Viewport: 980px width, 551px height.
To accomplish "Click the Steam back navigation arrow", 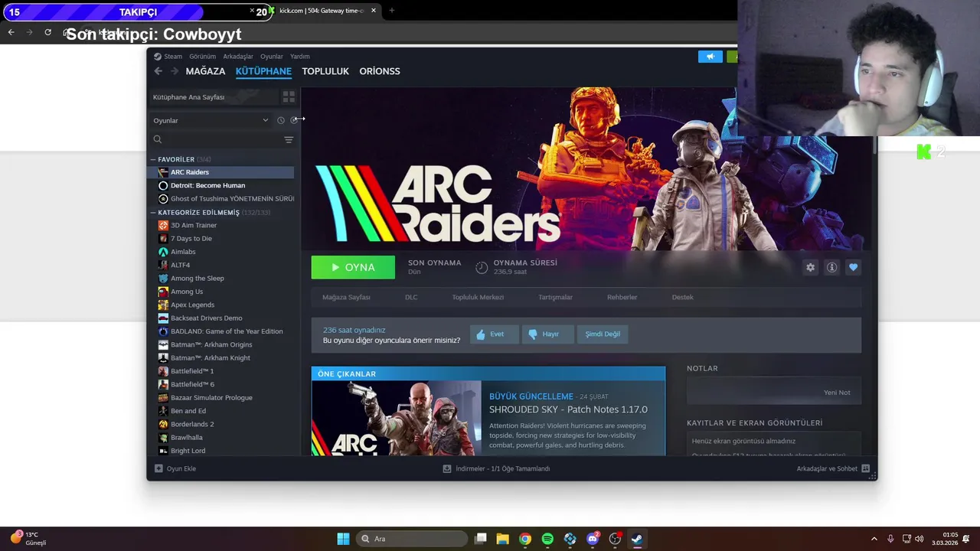I will point(158,71).
